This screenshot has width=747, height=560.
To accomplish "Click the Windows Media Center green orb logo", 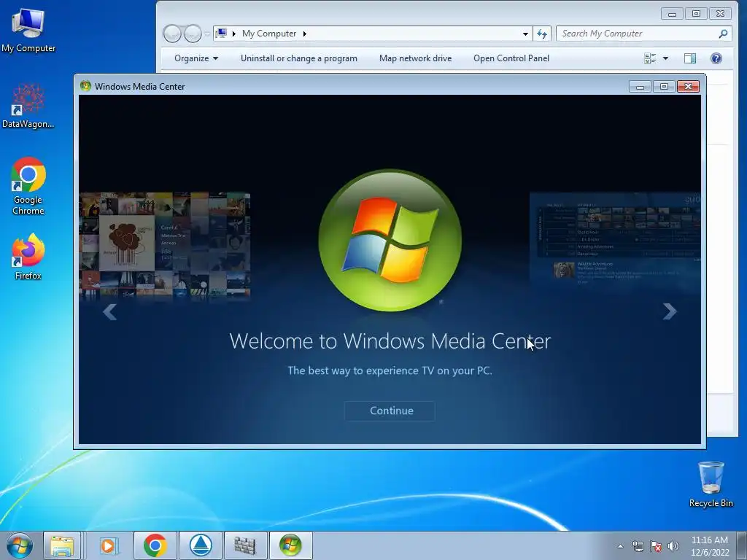I will [x=390, y=241].
